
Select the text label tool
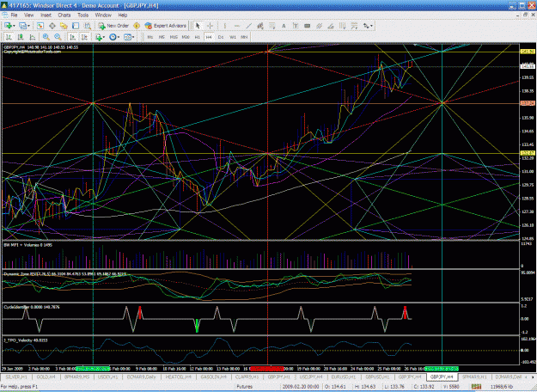click(x=296, y=26)
